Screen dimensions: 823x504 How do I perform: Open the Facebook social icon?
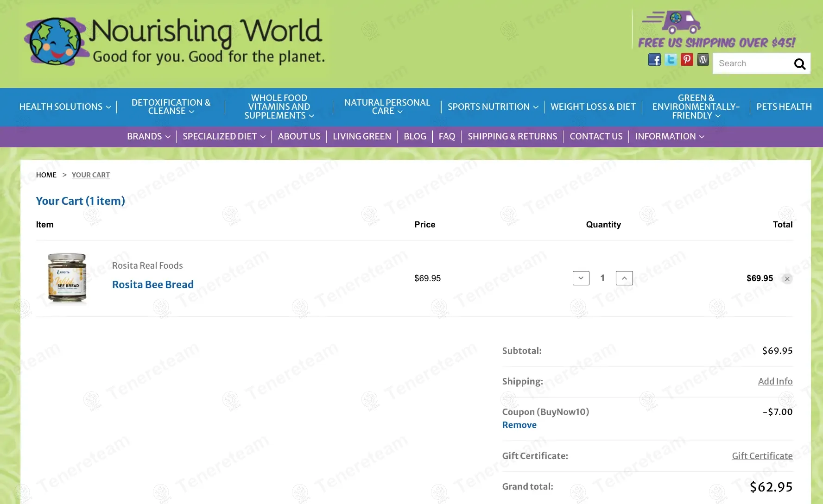click(654, 59)
